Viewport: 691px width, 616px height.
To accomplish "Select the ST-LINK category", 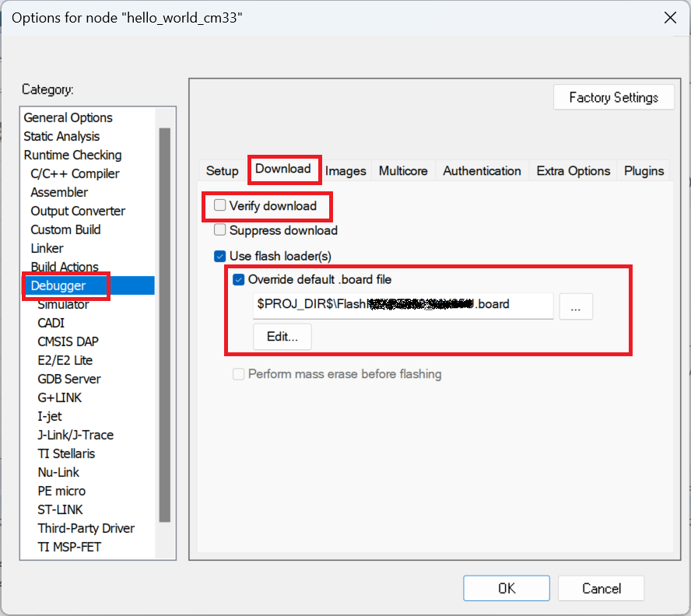I will coord(60,509).
